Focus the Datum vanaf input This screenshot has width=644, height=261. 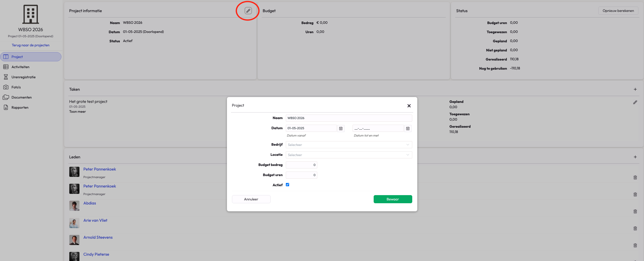pyautogui.click(x=311, y=128)
